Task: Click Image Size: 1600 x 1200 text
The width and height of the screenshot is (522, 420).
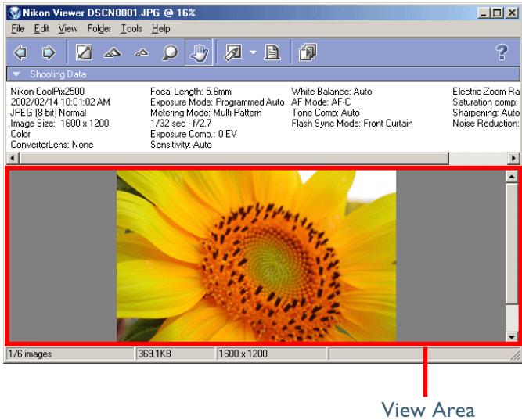Action: coord(59,123)
